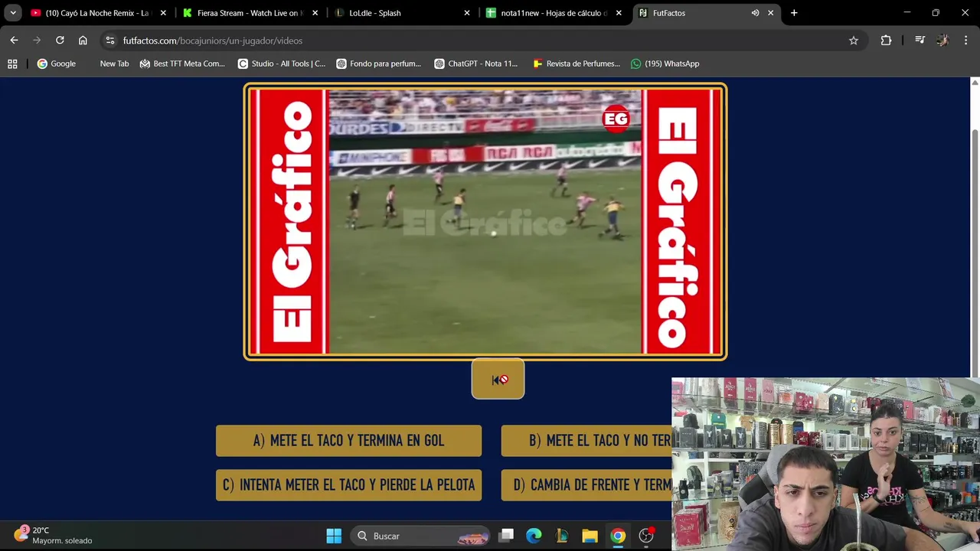Bookmark this page with the star icon
This screenshot has height=551, width=980.
854,41
